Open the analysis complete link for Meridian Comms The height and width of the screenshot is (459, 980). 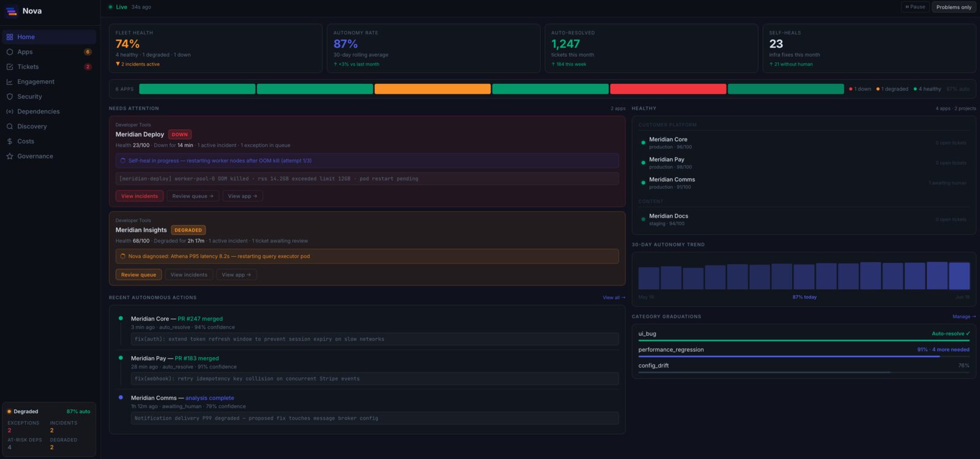tap(209, 398)
